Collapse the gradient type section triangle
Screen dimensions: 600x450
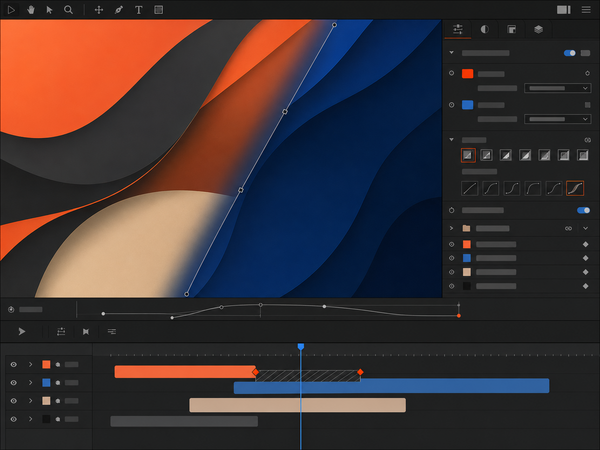click(452, 140)
